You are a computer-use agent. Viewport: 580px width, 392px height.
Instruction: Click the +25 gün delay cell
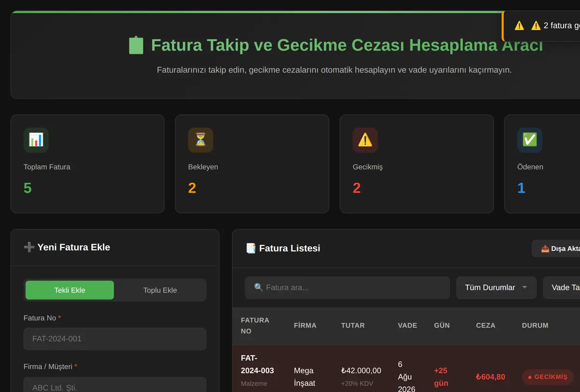click(441, 377)
